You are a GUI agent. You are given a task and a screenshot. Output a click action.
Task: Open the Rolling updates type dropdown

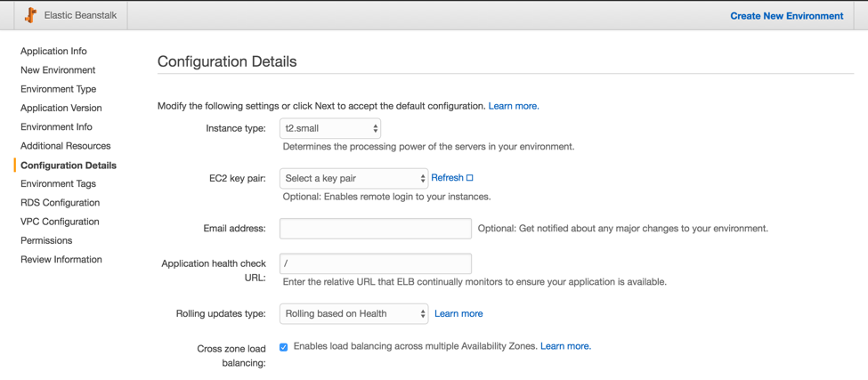[353, 313]
